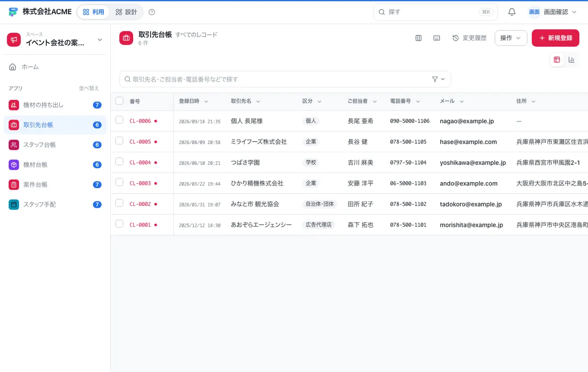The width and height of the screenshot is (588, 372).
Task: Switch to the 利用 tab
Action: tap(94, 12)
